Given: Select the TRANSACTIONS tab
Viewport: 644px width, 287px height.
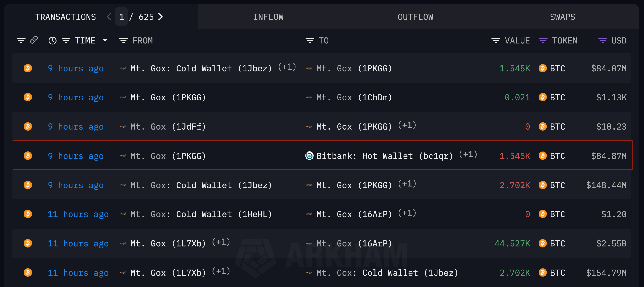Looking at the screenshot, I should 65,17.
